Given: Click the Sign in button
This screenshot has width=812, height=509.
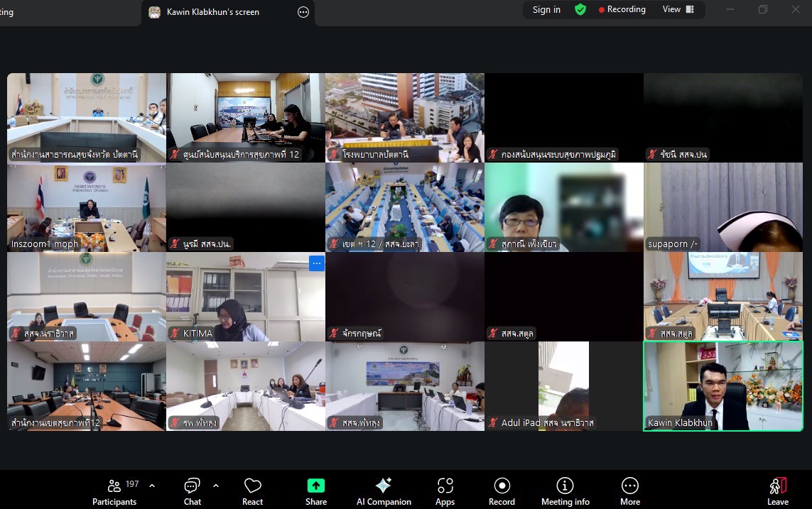Looking at the screenshot, I should tap(546, 10).
